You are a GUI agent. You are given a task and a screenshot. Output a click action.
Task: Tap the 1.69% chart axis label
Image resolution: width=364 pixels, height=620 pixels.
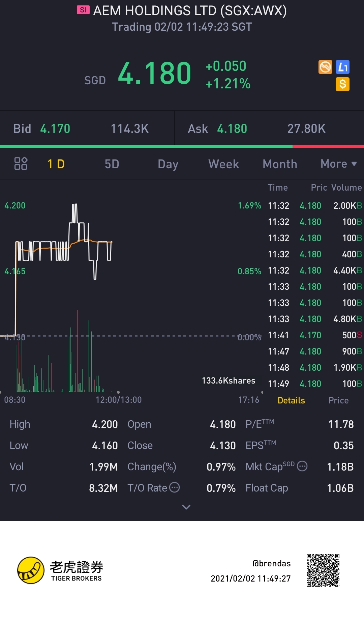point(249,205)
